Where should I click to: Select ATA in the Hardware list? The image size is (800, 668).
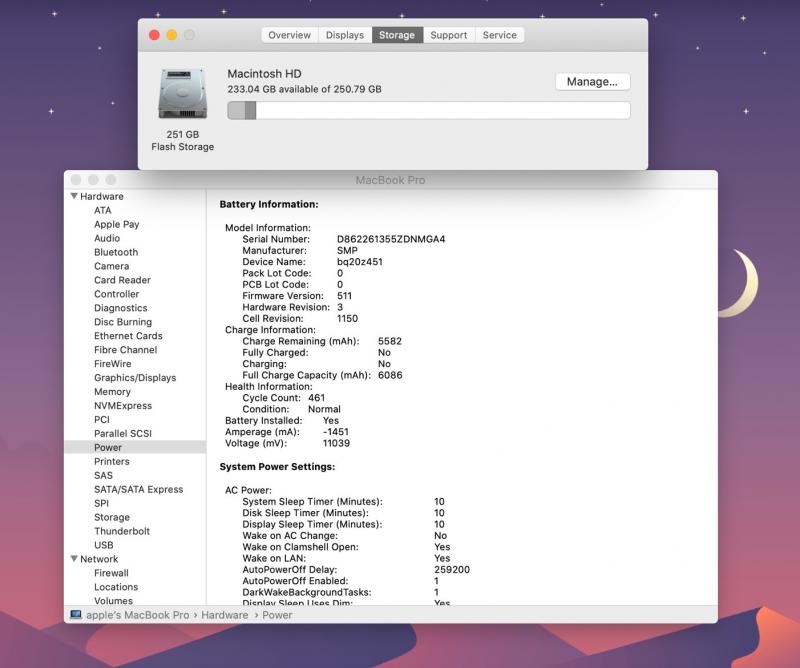(x=103, y=210)
